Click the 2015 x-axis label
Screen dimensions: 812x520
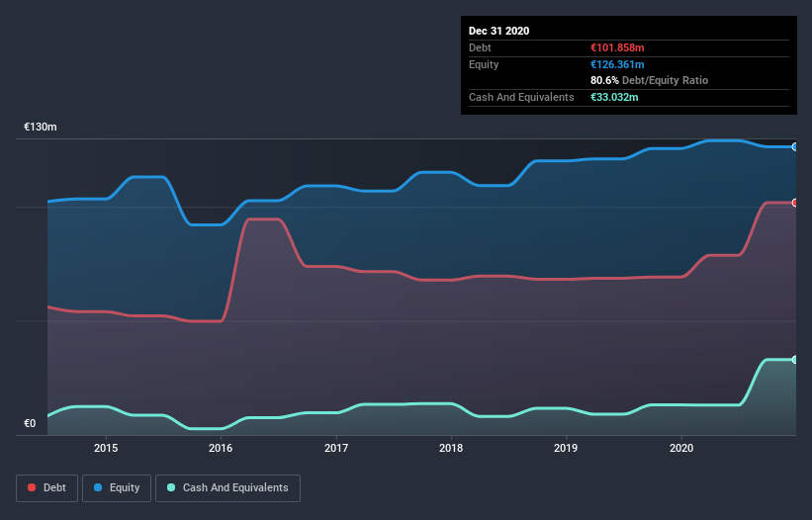point(106,448)
